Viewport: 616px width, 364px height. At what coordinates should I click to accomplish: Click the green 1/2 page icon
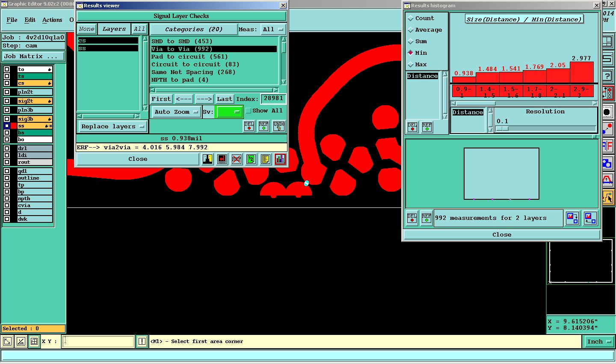click(251, 159)
